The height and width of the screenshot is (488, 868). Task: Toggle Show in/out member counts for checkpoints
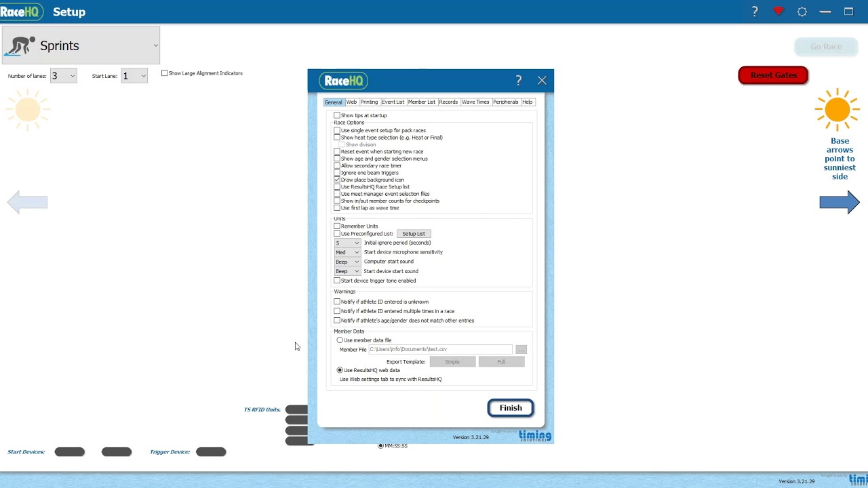[x=337, y=201]
